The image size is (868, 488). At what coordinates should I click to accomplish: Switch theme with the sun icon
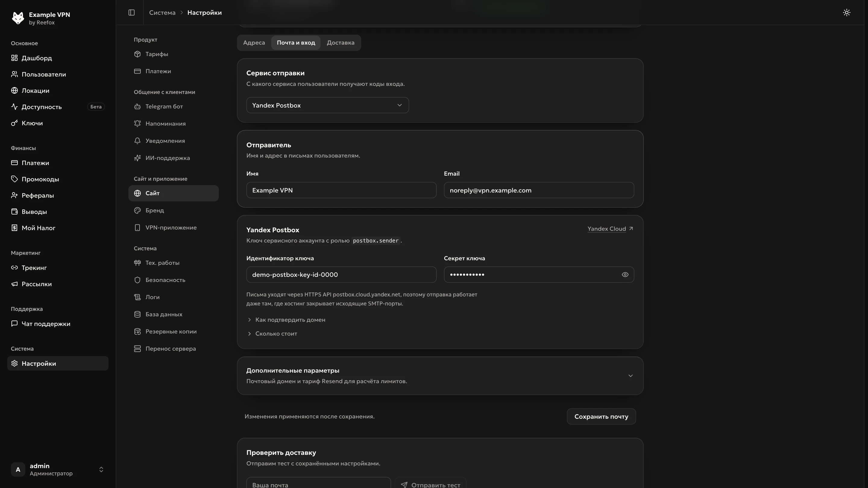(846, 12)
